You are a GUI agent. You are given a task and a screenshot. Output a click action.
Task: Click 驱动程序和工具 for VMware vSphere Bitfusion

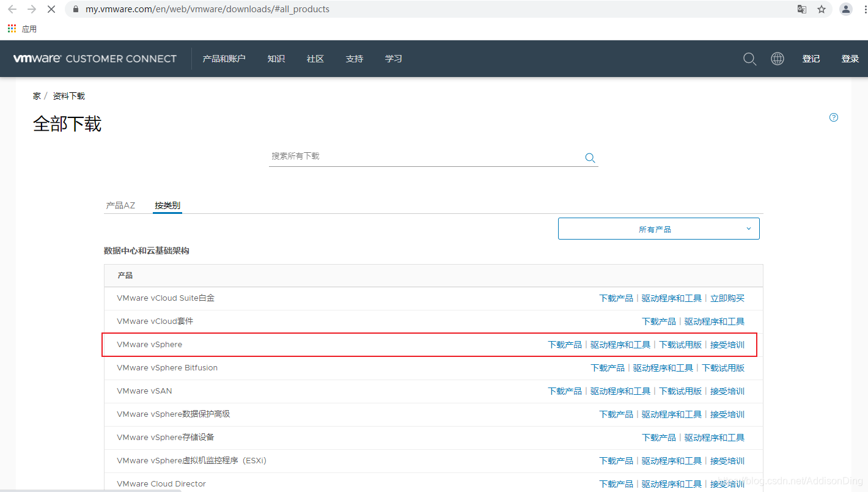point(663,368)
